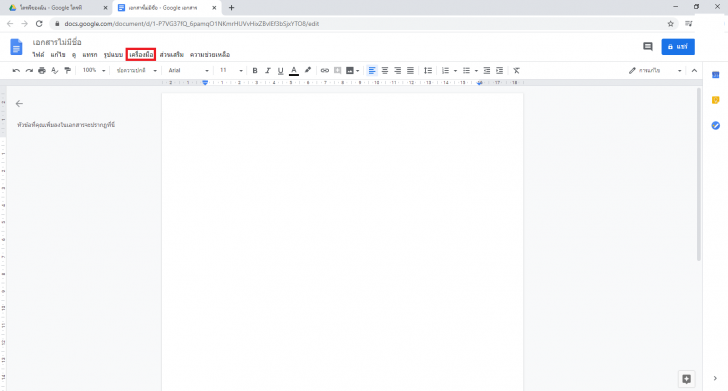Open line spacing options
The height and width of the screenshot is (391, 728).
pyautogui.click(x=428, y=71)
